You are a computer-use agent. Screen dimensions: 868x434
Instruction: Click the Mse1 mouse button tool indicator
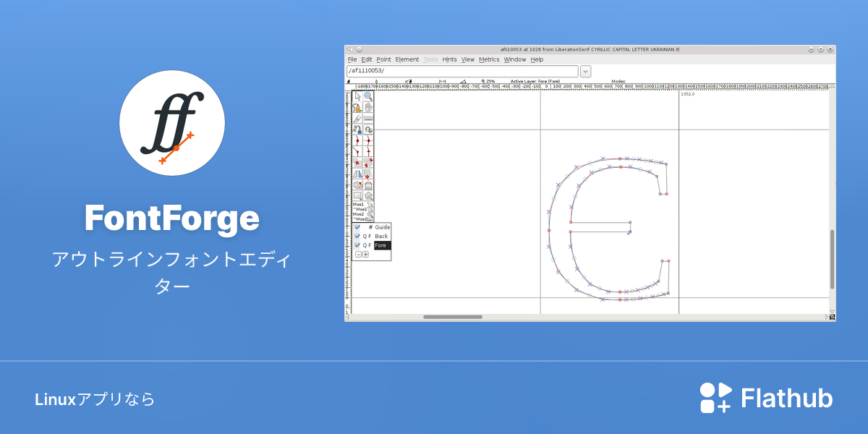point(359,204)
